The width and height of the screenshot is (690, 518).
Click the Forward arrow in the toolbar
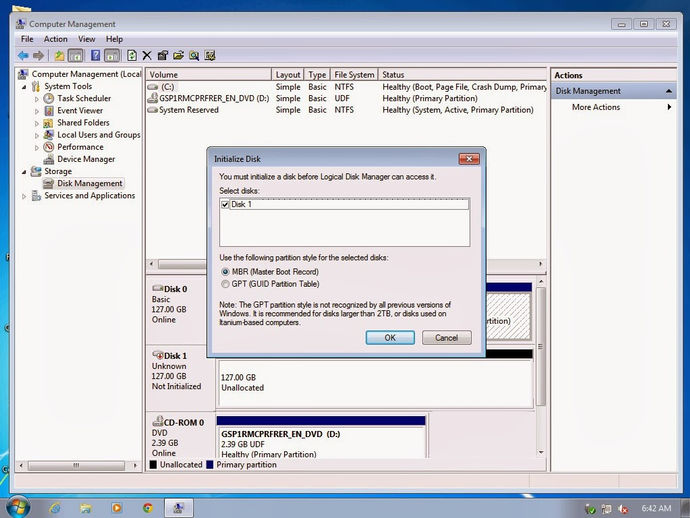[x=39, y=55]
